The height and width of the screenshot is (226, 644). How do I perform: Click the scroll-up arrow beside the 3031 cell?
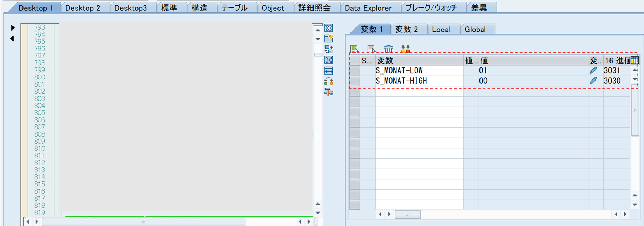(x=635, y=70)
